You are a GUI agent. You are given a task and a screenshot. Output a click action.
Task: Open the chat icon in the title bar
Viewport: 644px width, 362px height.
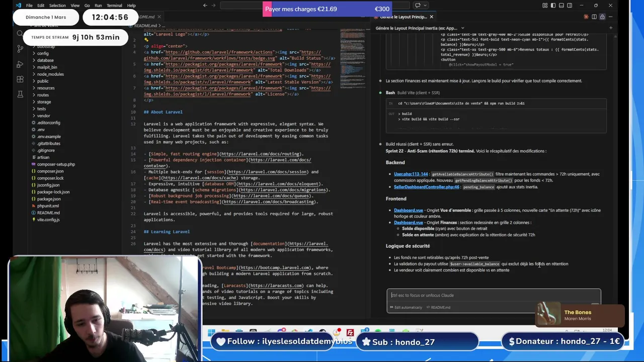point(418,6)
